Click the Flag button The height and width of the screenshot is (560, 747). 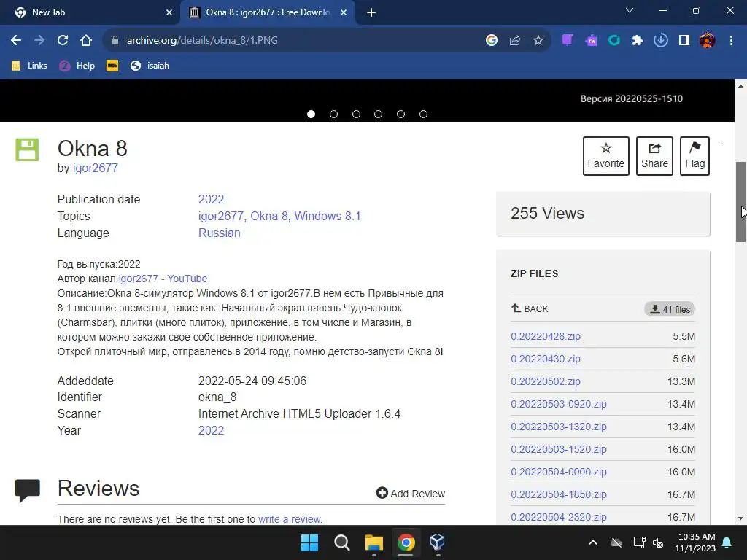pos(694,156)
